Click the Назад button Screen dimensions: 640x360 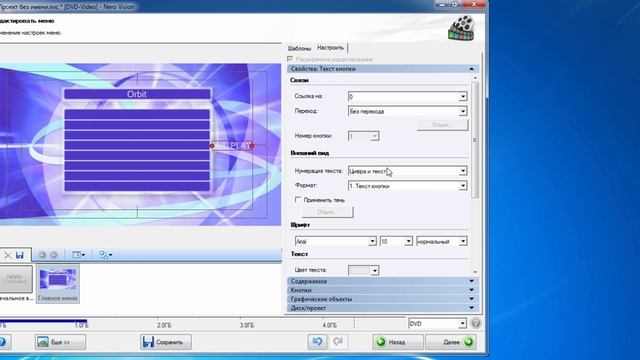[x=398, y=342]
